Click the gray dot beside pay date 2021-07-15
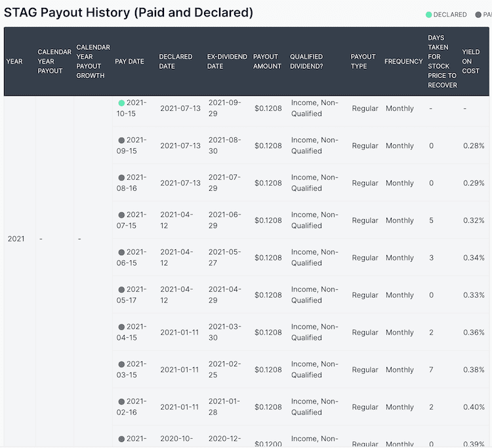 (121, 215)
